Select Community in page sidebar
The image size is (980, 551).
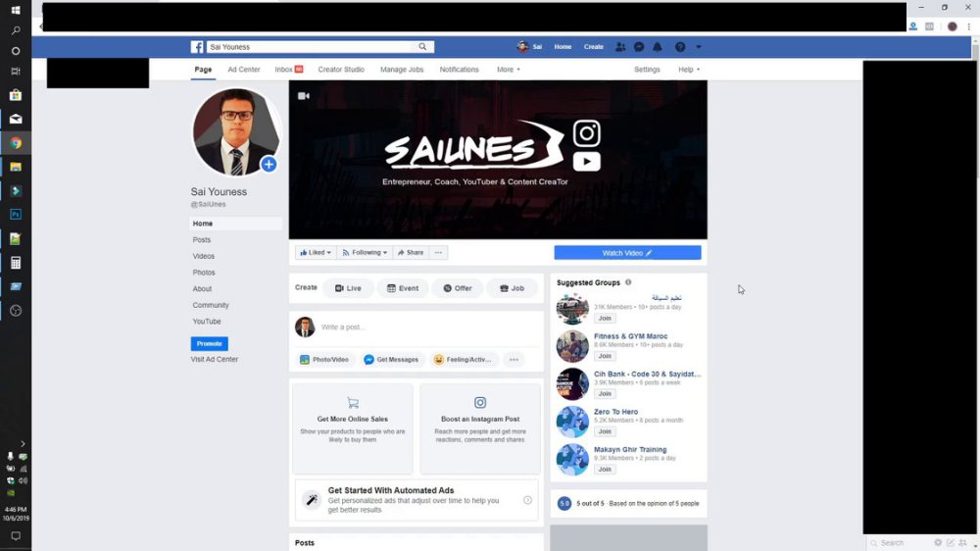[211, 305]
